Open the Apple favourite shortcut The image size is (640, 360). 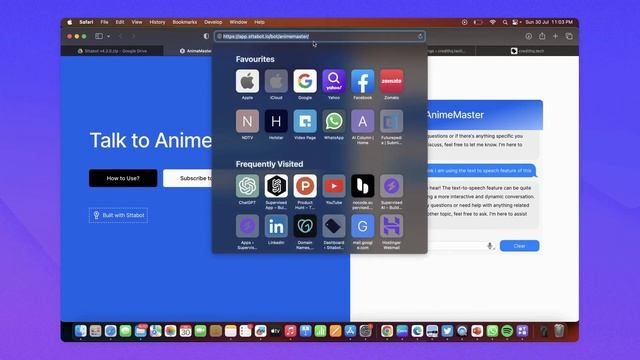pyautogui.click(x=247, y=81)
